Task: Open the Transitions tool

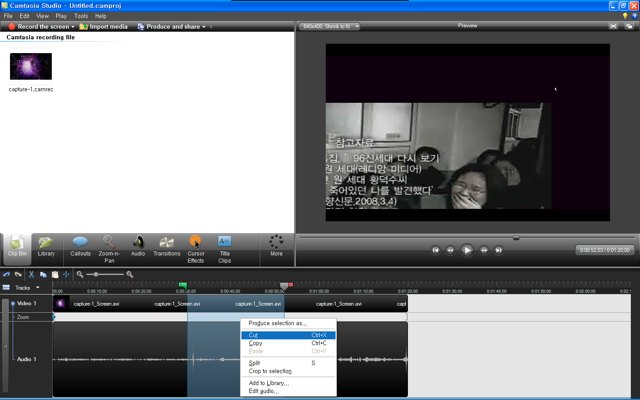Action: pos(167,247)
